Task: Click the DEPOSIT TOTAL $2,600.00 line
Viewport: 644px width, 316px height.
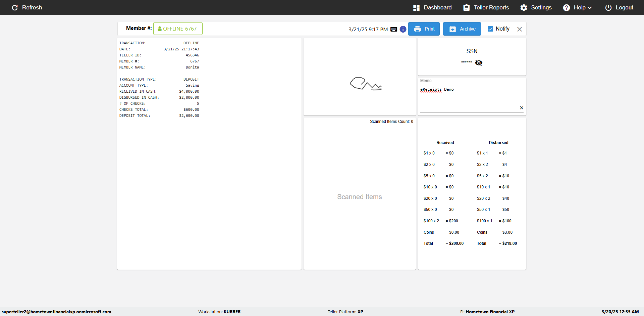Action: click(x=159, y=116)
